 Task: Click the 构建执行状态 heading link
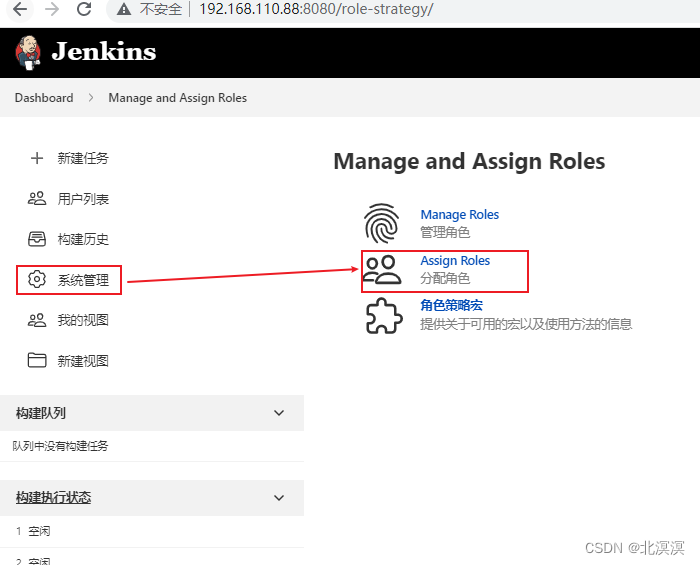53,497
